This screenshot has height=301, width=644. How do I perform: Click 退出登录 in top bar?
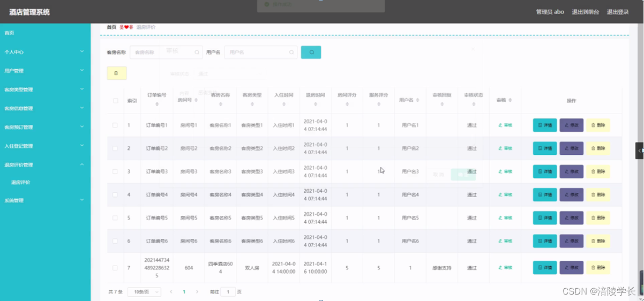click(618, 12)
